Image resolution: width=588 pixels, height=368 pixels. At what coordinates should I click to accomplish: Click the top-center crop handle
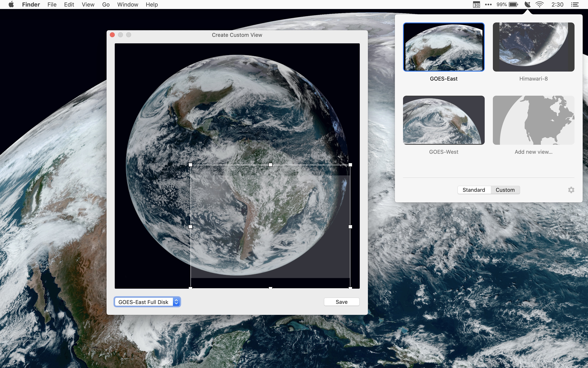(271, 165)
